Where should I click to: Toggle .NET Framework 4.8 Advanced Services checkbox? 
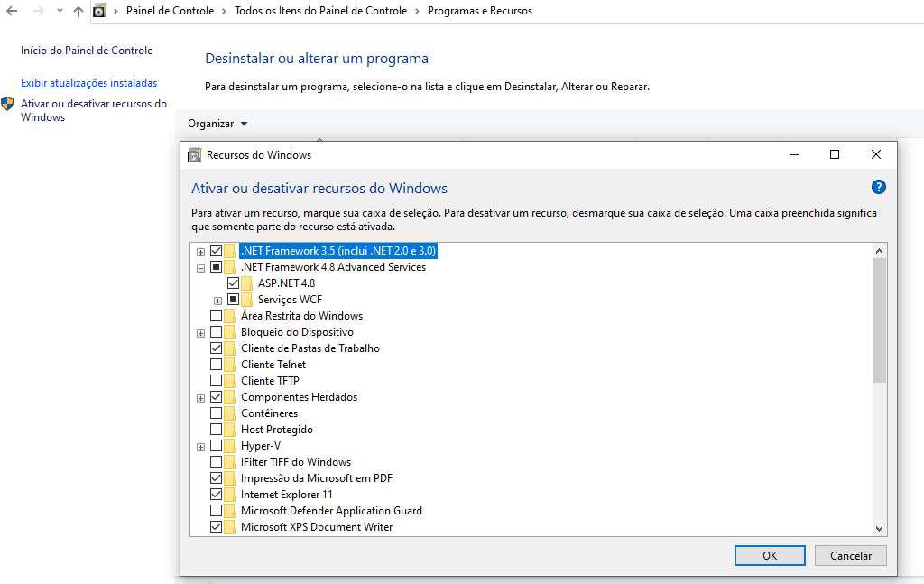point(217,267)
